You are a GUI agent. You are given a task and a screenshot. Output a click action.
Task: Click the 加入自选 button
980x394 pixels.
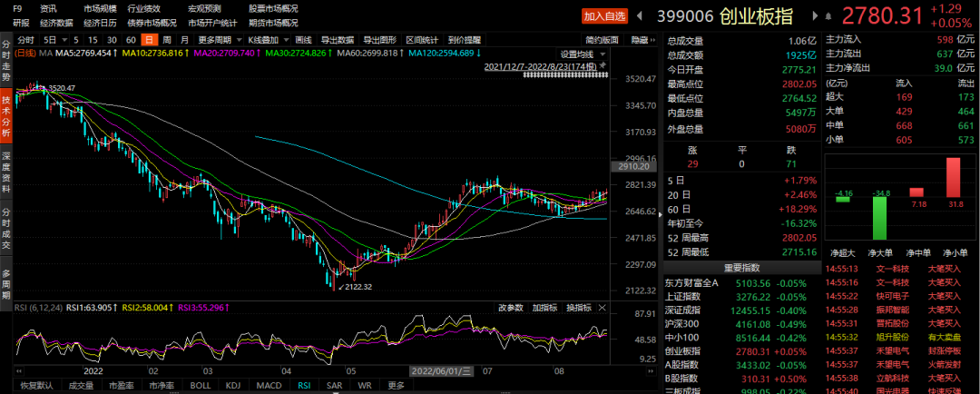605,15
